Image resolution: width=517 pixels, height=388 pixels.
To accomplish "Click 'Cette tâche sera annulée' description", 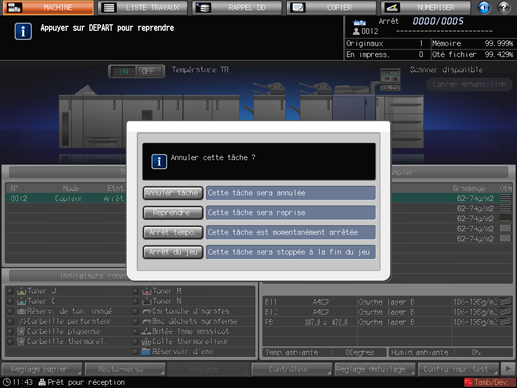I will (291, 193).
